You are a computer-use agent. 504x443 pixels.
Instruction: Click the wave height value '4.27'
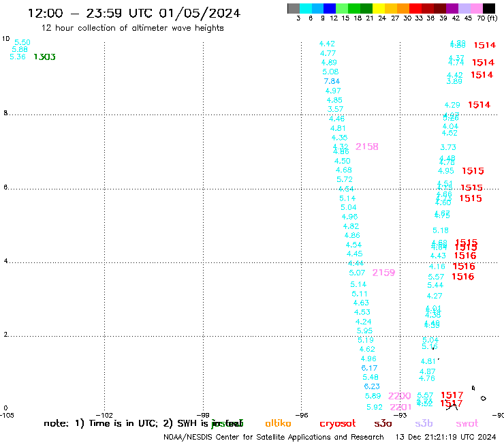point(435,296)
